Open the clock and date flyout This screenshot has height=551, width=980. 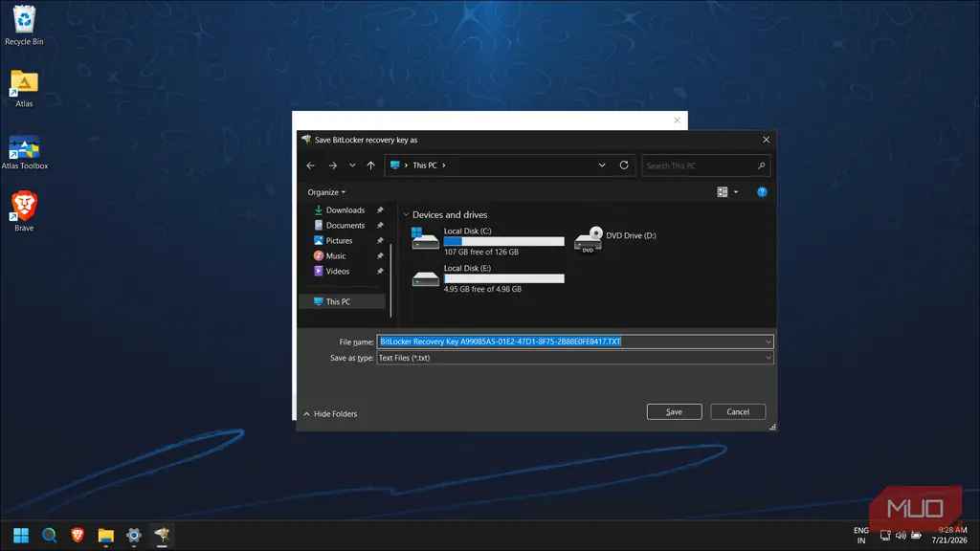(x=949, y=536)
